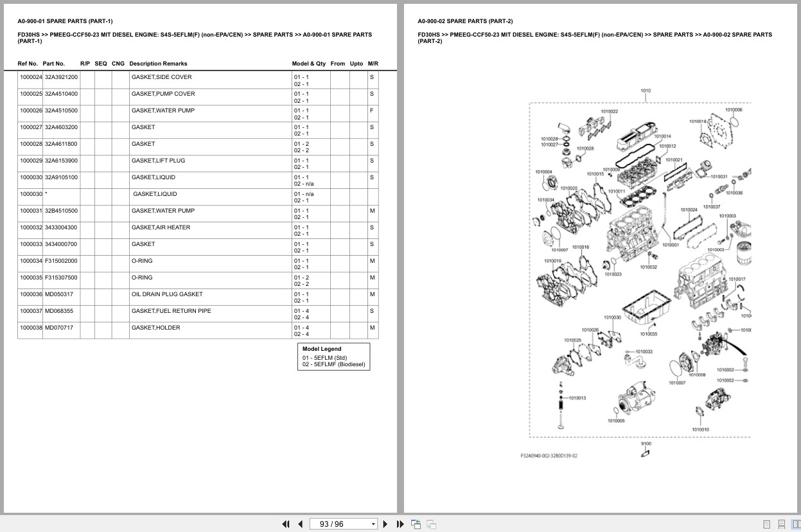Select Ref No. 1000026
This screenshot has width=801, height=532.
(x=31, y=111)
